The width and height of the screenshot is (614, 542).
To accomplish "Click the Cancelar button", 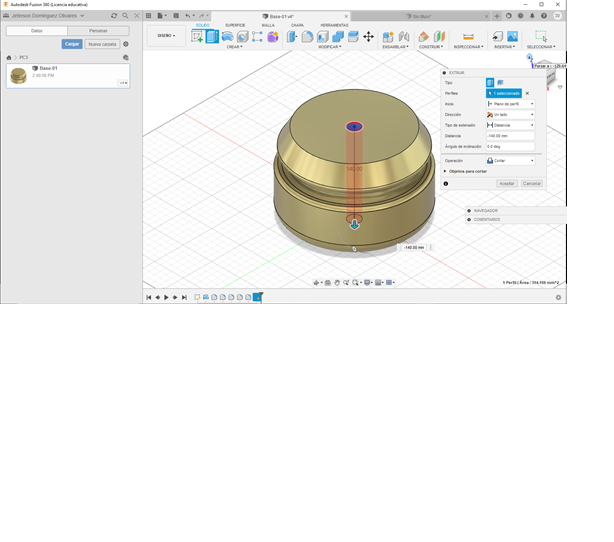I will pyautogui.click(x=531, y=183).
